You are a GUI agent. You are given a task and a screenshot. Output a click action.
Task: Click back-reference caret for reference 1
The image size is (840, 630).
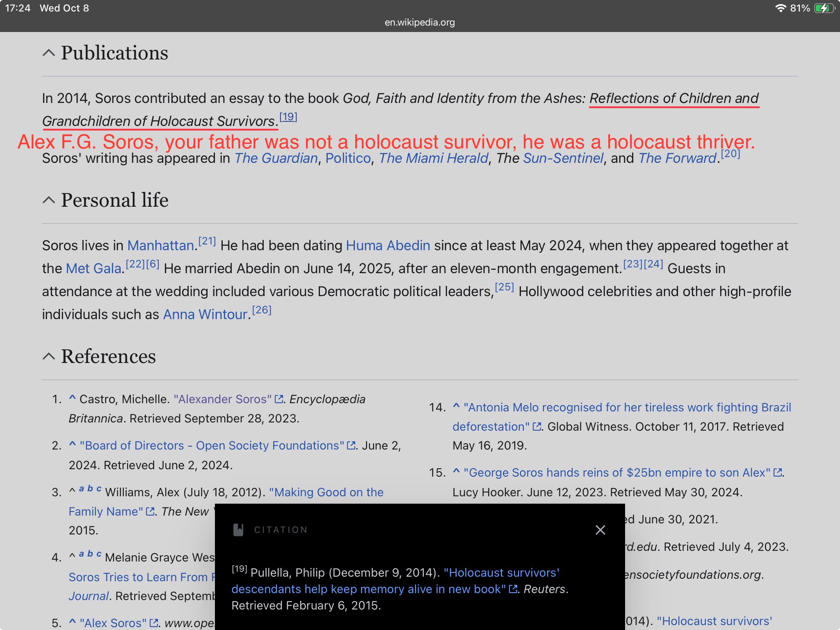(x=72, y=398)
